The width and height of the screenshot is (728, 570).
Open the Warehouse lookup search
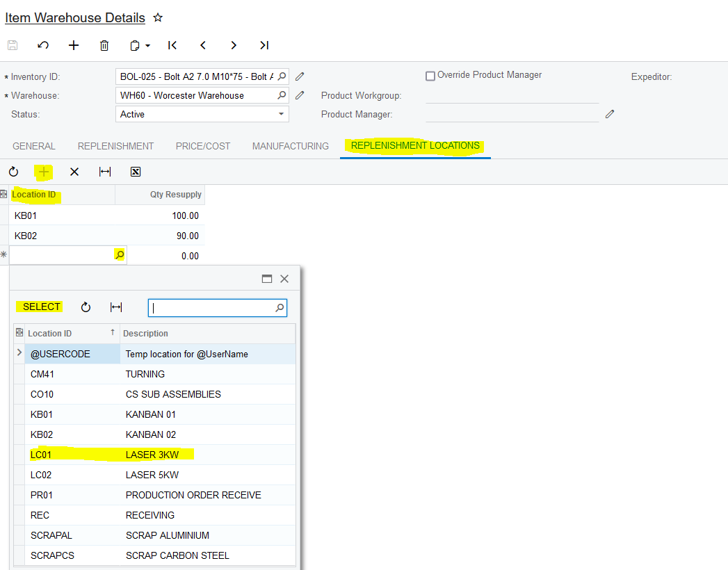pos(282,95)
